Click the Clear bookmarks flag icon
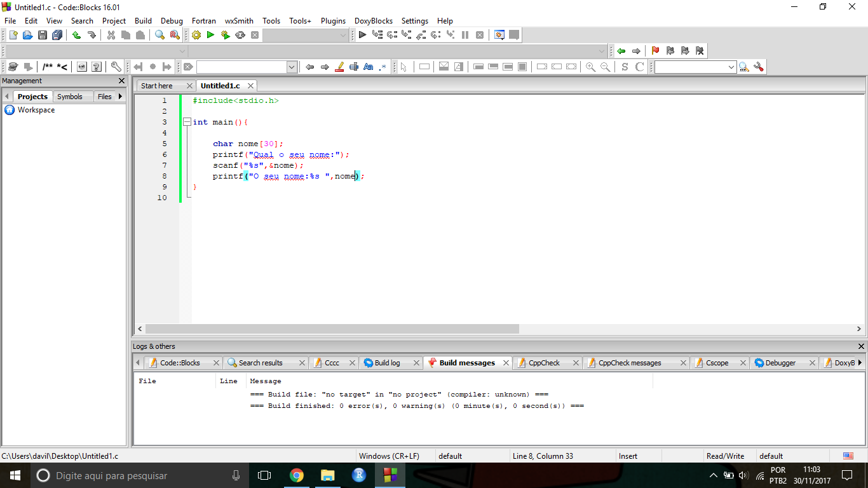 700,51
